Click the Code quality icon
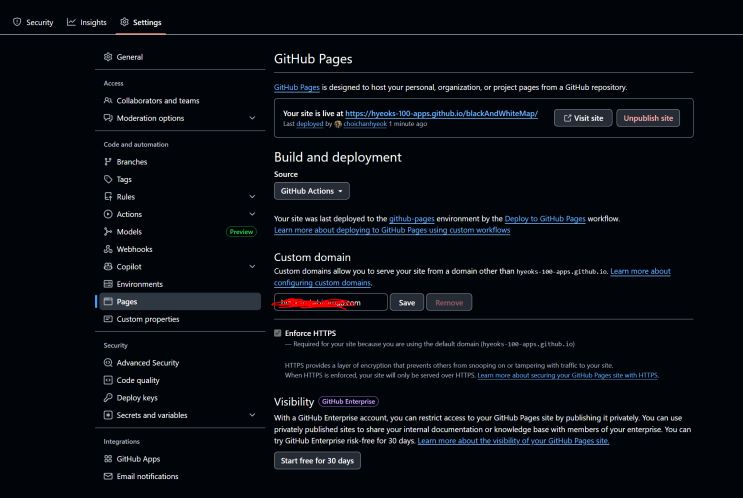 [108, 380]
